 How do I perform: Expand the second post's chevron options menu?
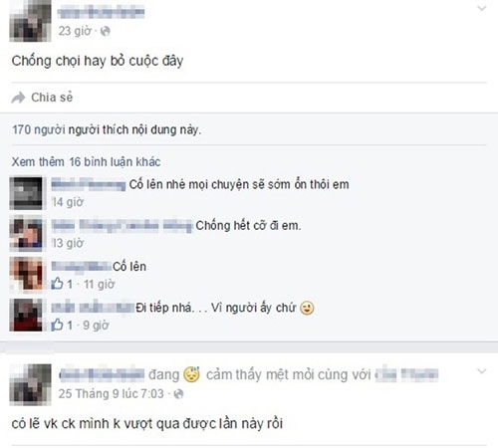click(x=482, y=371)
